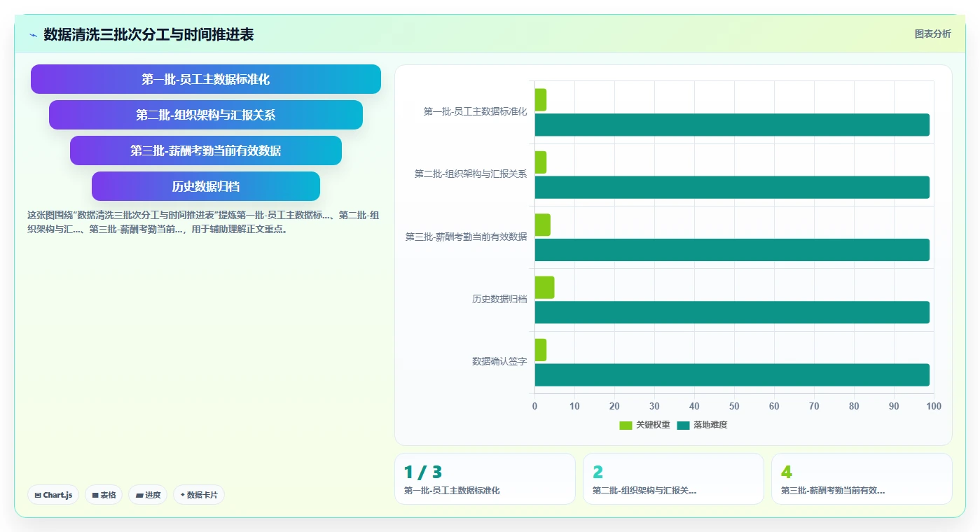The width and height of the screenshot is (980, 532).
Task: Click the 表格 tag
Action: (x=104, y=495)
